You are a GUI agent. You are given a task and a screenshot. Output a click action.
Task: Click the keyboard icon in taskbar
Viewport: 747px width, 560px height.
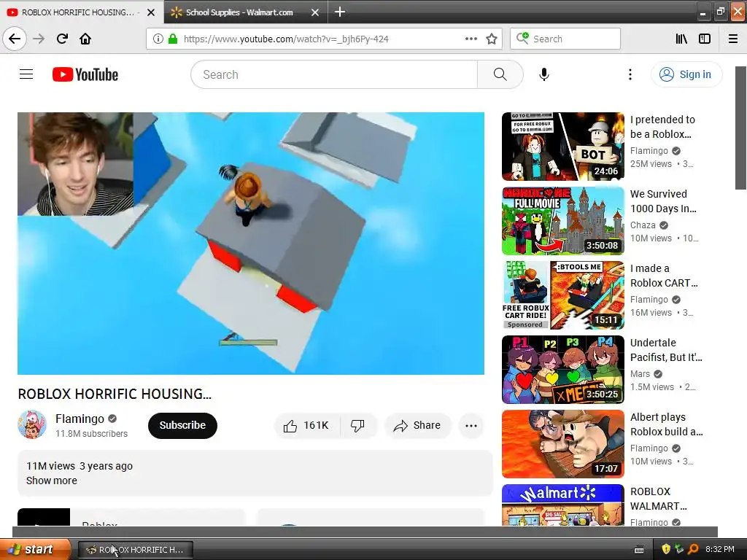(639, 550)
